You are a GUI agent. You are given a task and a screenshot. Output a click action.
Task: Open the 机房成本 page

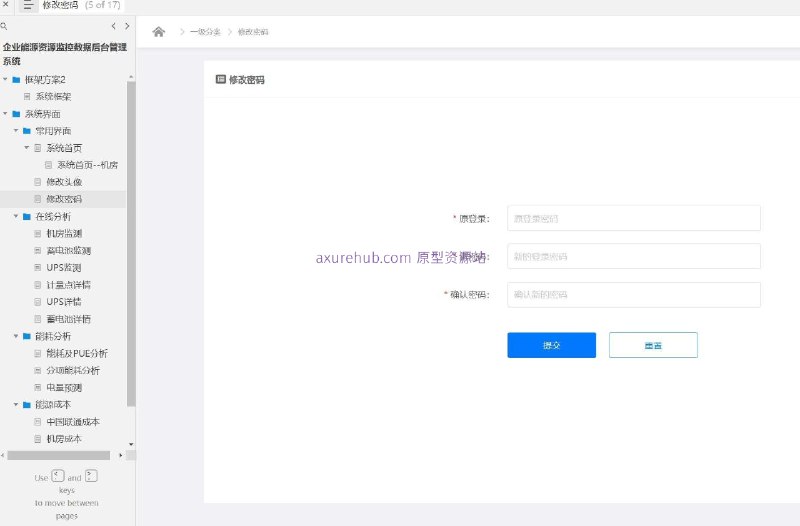click(64, 439)
